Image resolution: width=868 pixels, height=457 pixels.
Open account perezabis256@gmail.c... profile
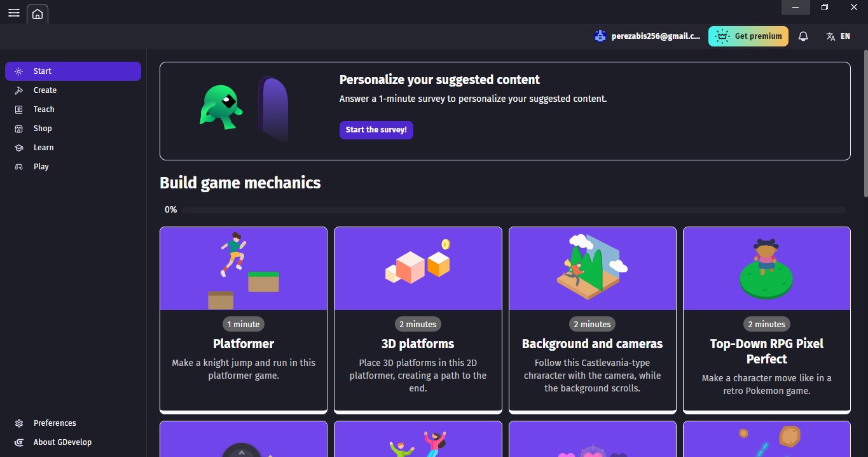(647, 36)
